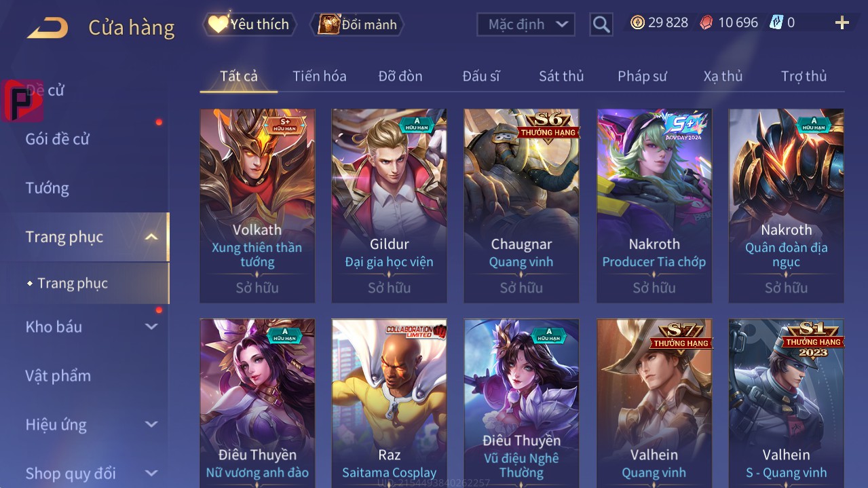Tap the plus icon to add currency
Image resolution: width=868 pixels, height=488 pixels.
(842, 23)
